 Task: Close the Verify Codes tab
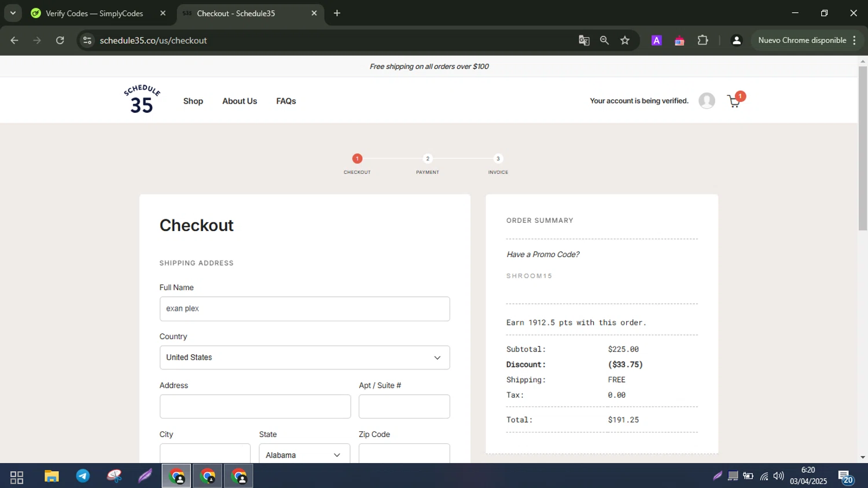(163, 13)
